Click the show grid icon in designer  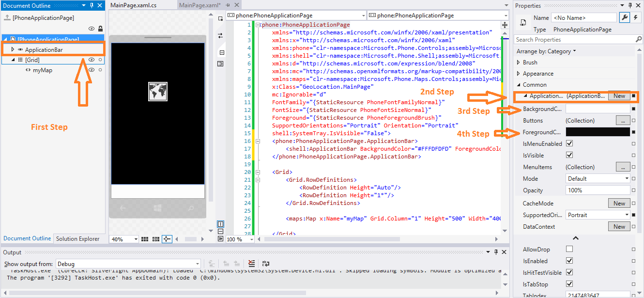[146, 239]
